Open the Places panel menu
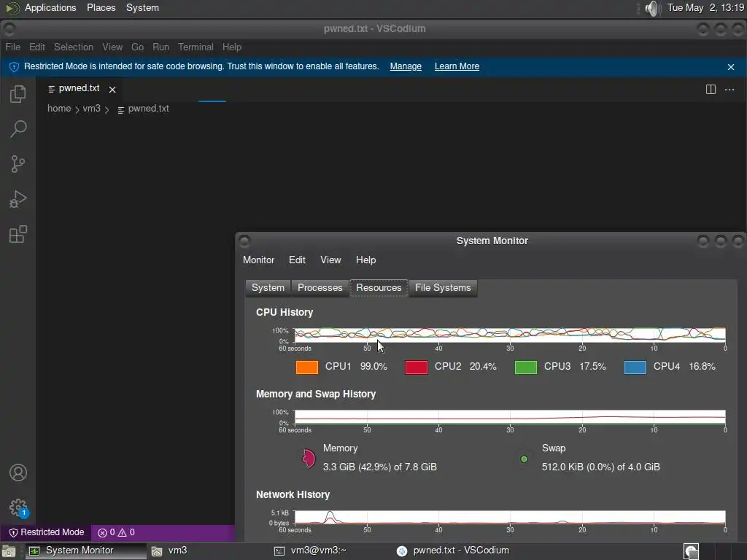The image size is (747, 560). 101,8
